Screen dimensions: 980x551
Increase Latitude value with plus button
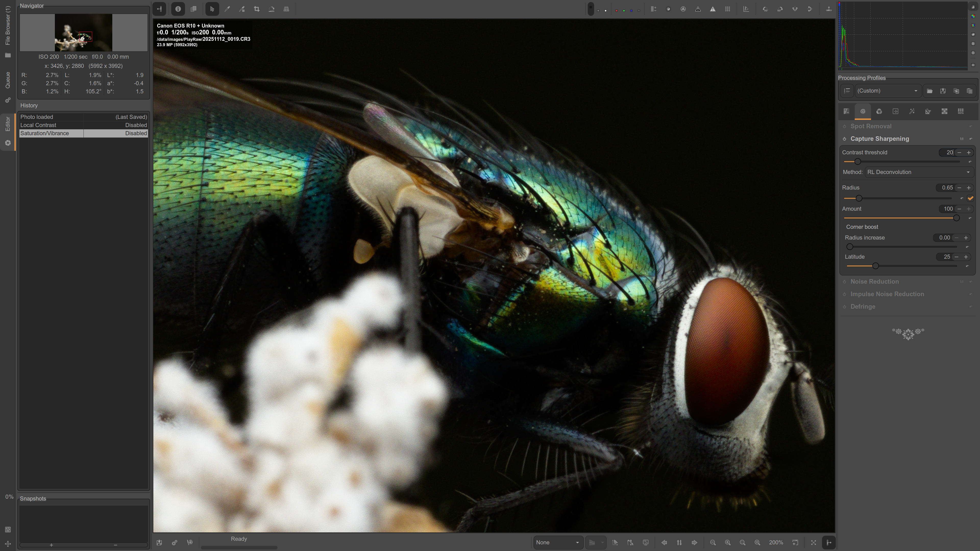pyautogui.click(x=966, y=257)
